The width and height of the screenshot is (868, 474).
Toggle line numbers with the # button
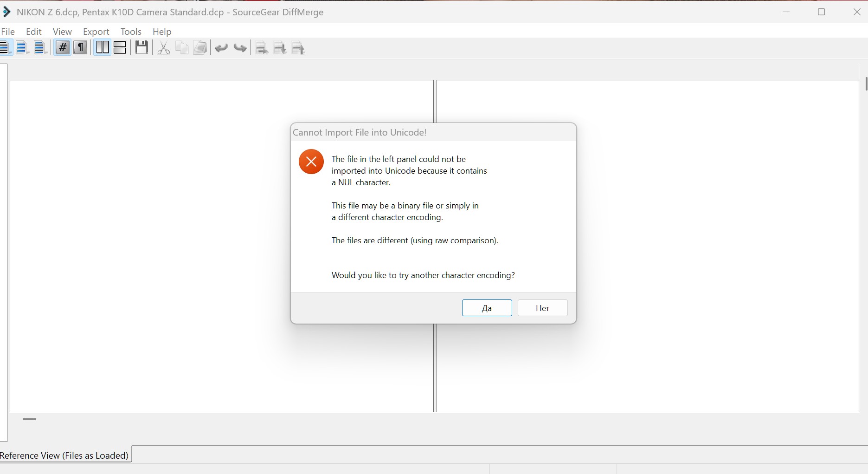62,48
